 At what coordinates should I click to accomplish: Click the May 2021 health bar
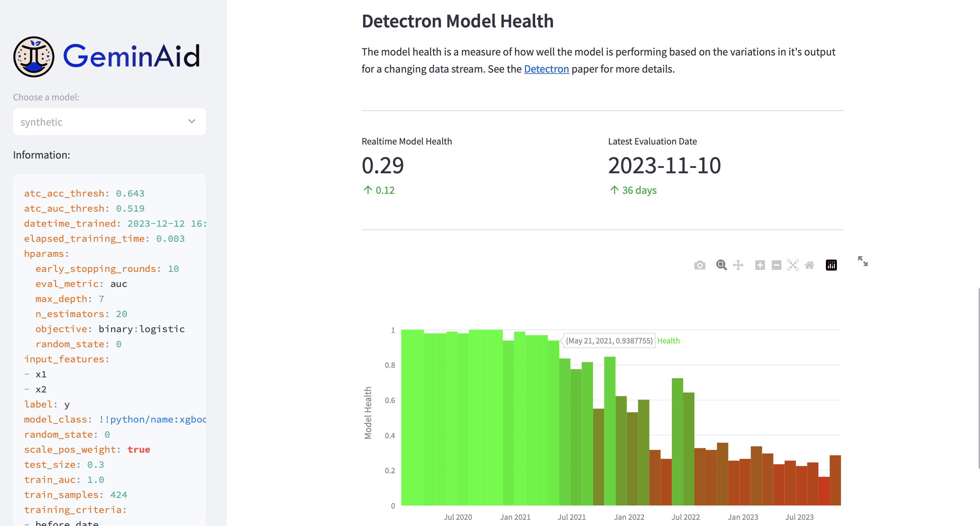click(x=553, y=422)
